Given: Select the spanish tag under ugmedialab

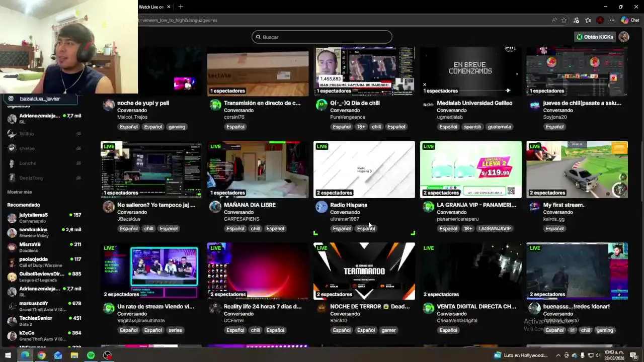Looking at the screenshot, I should click(472, 127).
